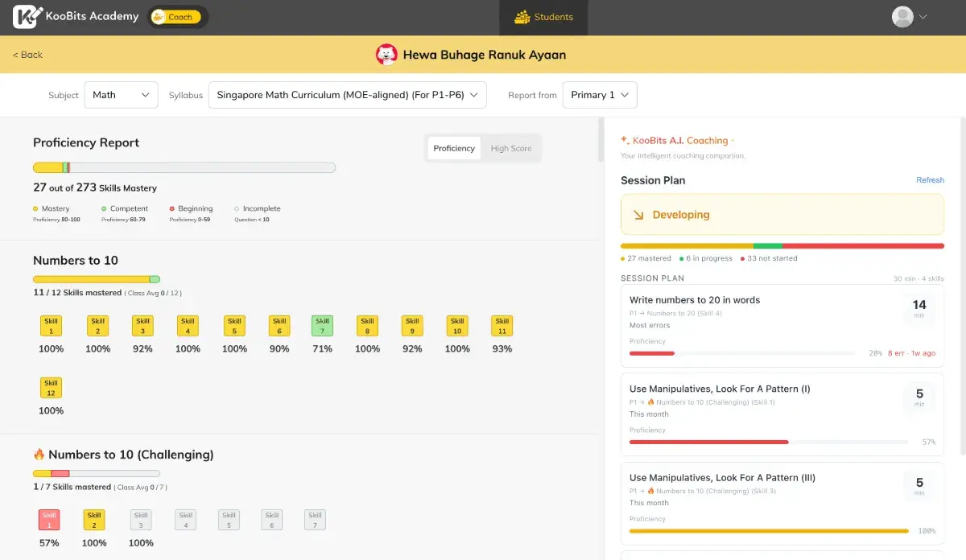The image size is (966, 560).
Task: Open the Subject dropdown showing Math
Action: click(x=121, y=95)
